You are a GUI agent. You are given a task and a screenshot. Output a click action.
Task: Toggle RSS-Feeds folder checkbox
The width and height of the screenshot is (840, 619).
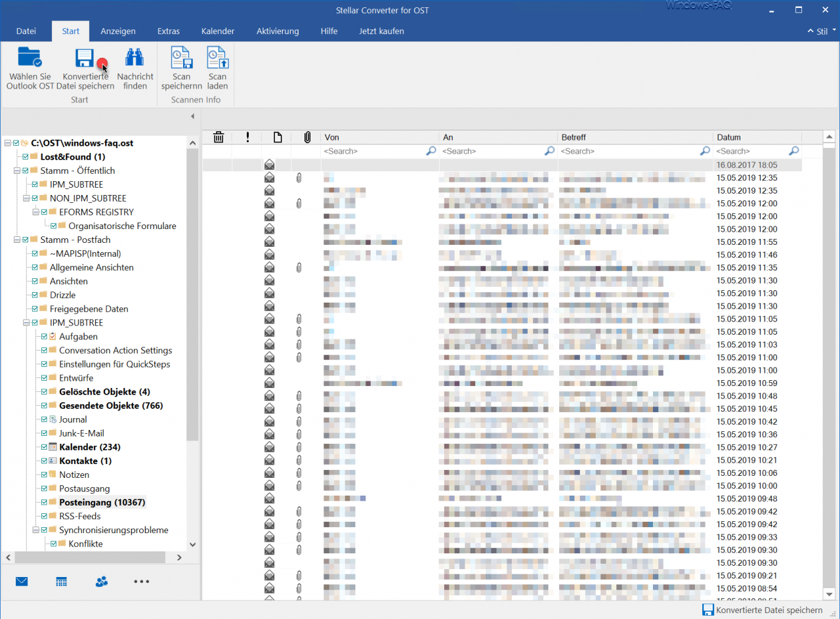(44, 516)
